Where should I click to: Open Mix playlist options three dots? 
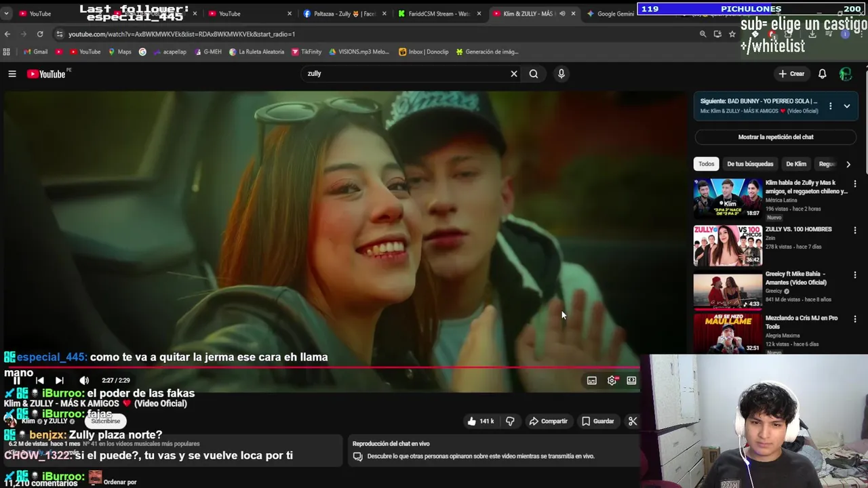[830, 106]
